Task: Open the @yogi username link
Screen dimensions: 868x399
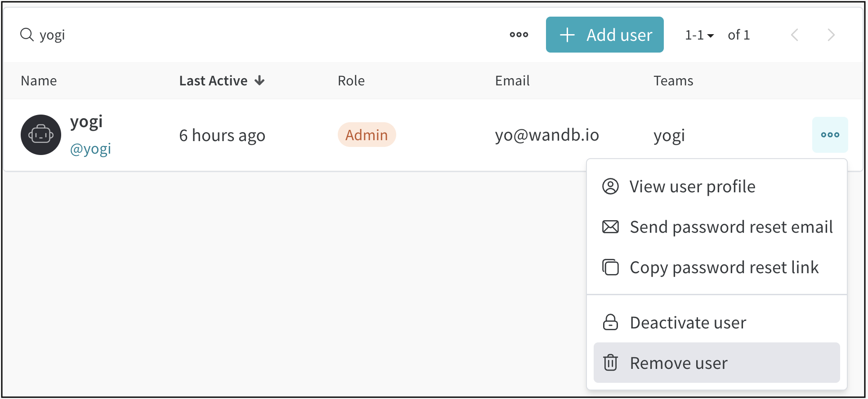Action: point(90,149)
